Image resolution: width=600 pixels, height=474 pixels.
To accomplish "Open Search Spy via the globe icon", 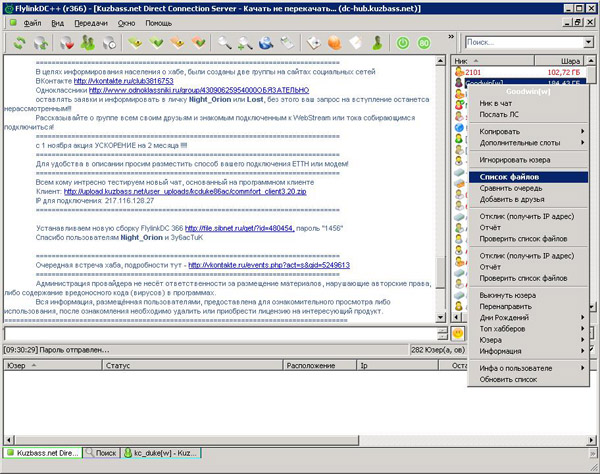I will (x=266, y=43).
